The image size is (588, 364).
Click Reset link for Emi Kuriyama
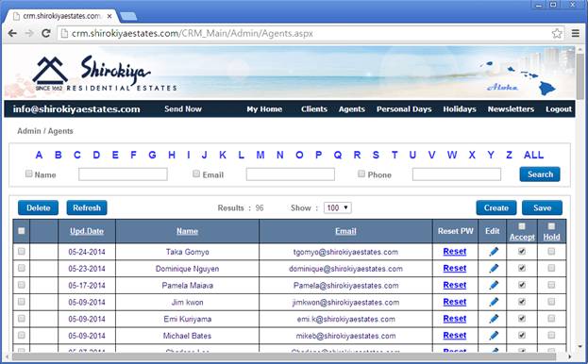[455, 319]
